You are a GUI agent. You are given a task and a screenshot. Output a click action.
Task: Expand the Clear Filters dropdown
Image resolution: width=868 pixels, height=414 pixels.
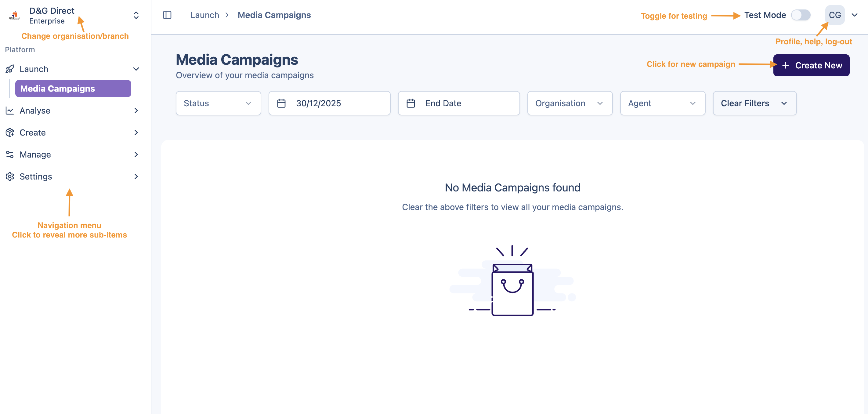[754, 103]
